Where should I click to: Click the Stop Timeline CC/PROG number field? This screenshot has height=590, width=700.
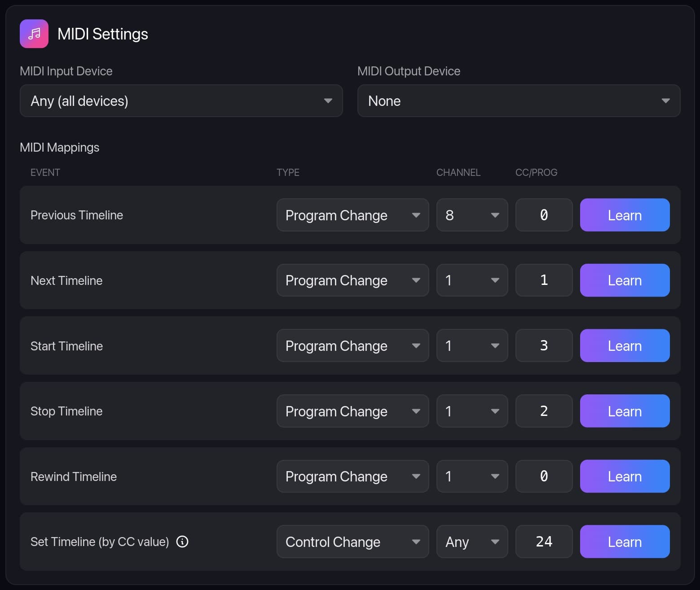tap(544, 411)
